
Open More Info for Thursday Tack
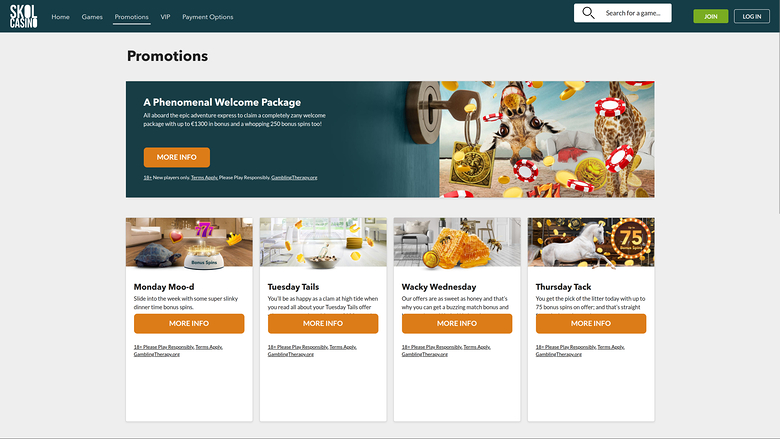[x=591, y=323]
